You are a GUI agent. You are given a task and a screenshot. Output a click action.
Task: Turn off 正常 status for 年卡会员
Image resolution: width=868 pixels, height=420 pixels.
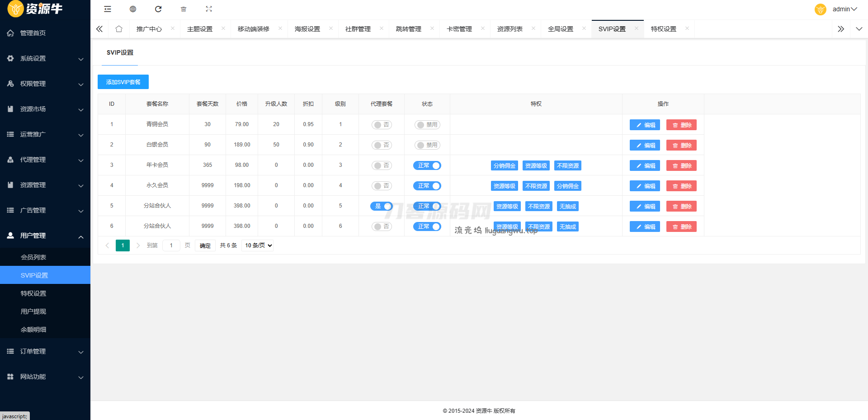pos(427,165)
